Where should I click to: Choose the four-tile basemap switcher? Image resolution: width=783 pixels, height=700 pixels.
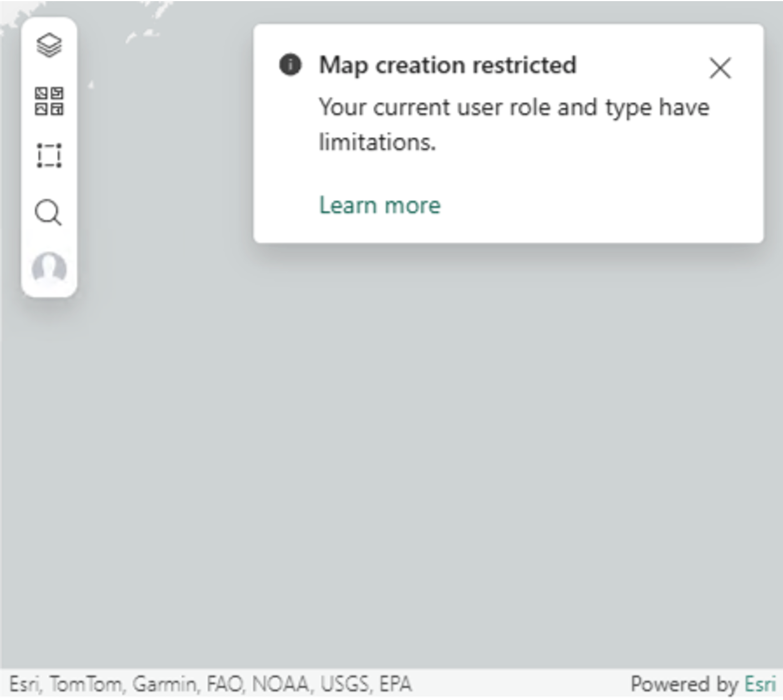[49, 101]
